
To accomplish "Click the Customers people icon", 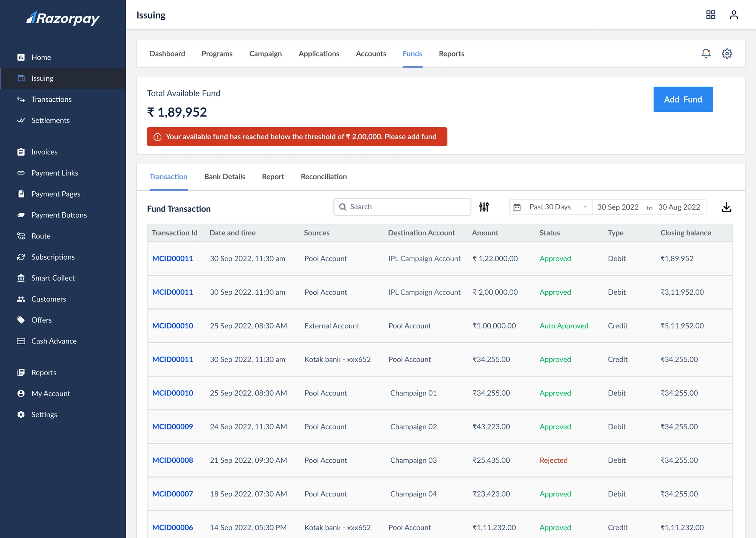I will coord(21,299).
